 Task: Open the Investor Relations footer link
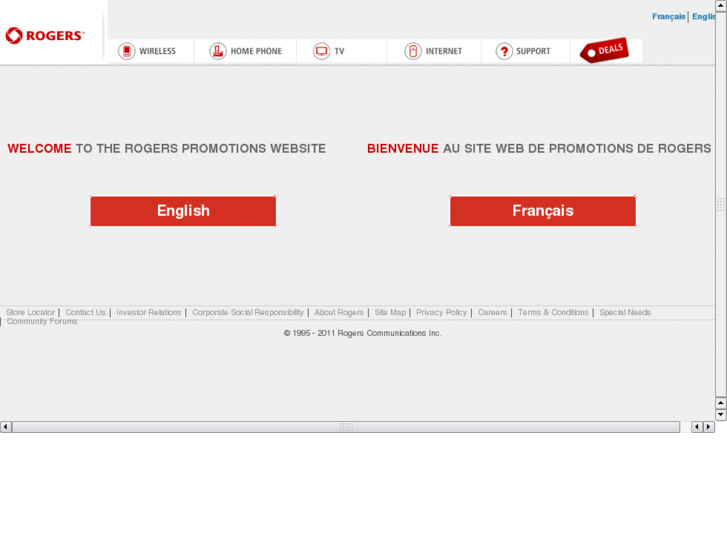point(149,312)
